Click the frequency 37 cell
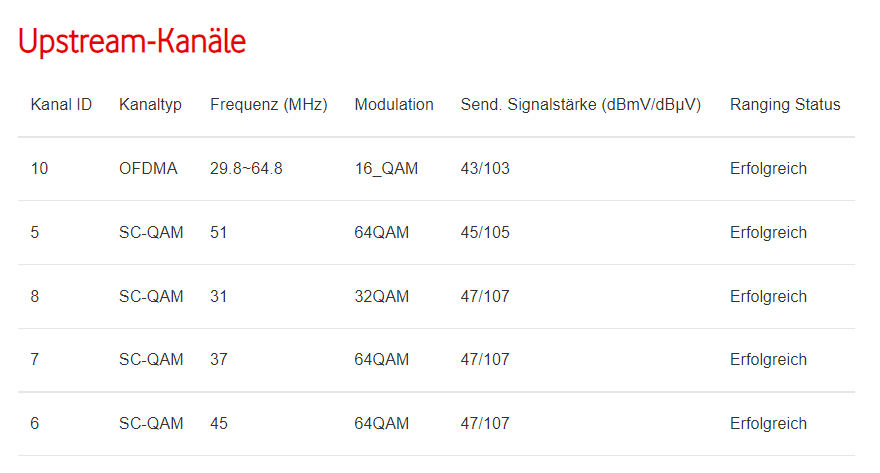 click(x=219, y=360)
